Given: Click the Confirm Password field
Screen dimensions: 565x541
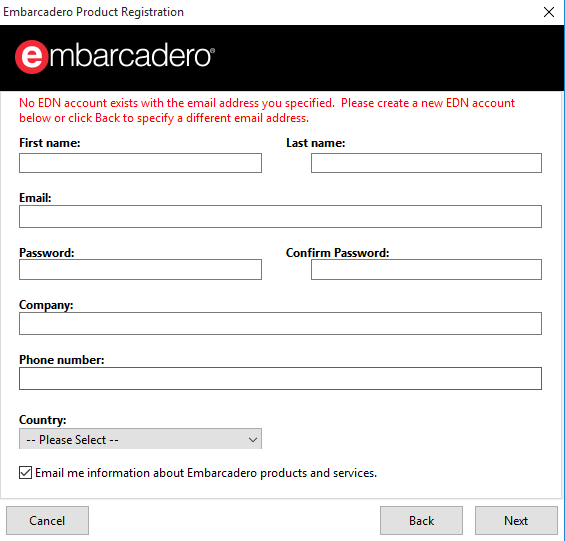Looking at the screenshot, I should click(426, 269).
